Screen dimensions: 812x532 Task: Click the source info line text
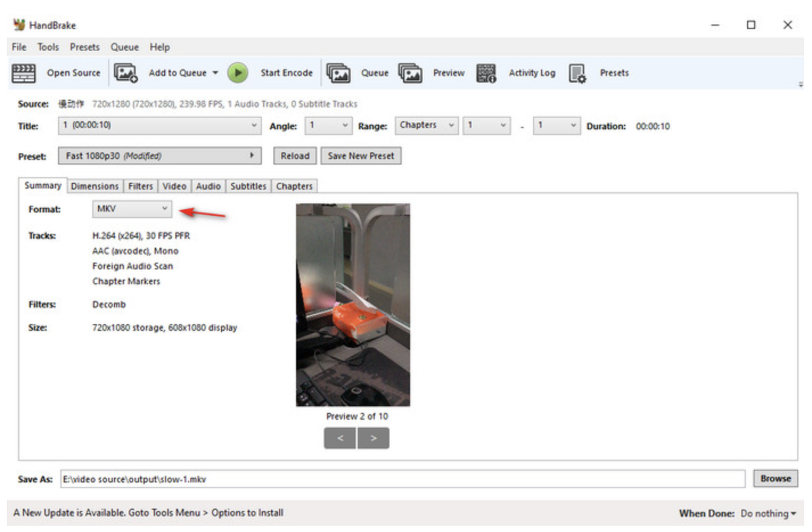[207, 103]
